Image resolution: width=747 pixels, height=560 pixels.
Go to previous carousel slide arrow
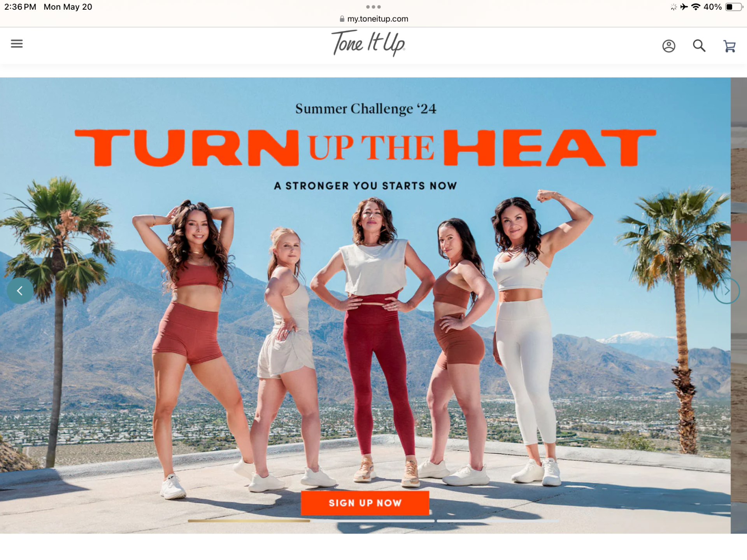click(x=20, y=290)
